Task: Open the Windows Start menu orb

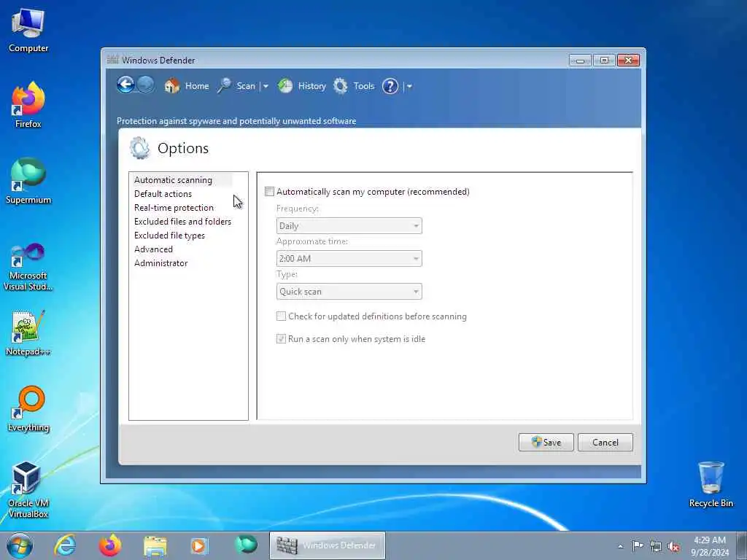Action: (20, 545)
